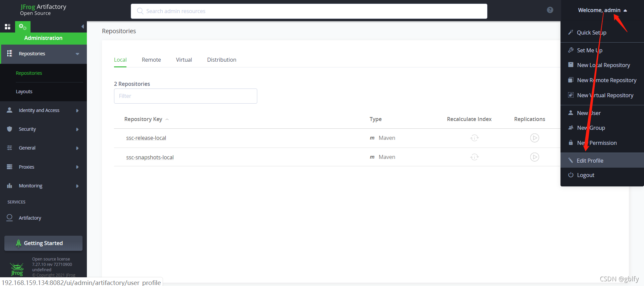The width and height of the screenshot is (644, 286).
Task: Expand the Monitoring menu arrow
Action: tap(77, 186)
